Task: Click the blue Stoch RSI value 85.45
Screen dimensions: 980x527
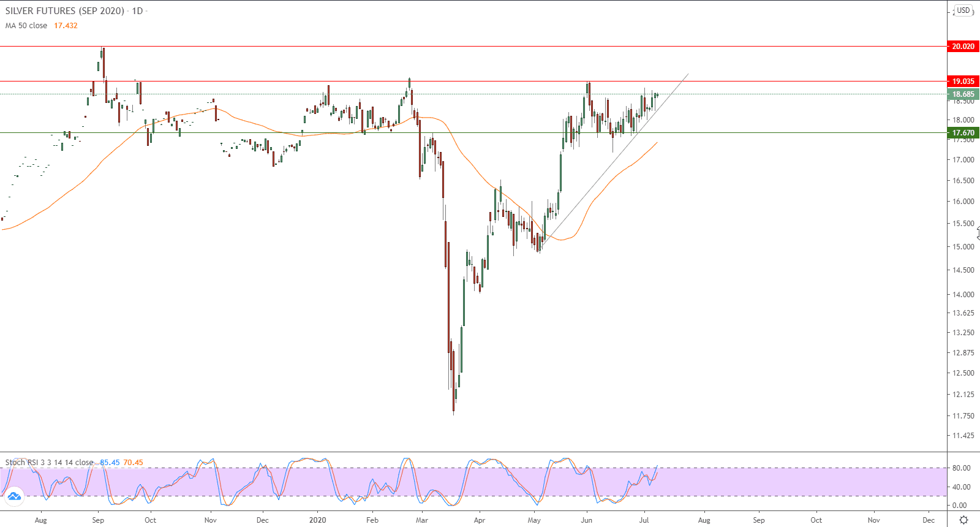Action: 110,463
